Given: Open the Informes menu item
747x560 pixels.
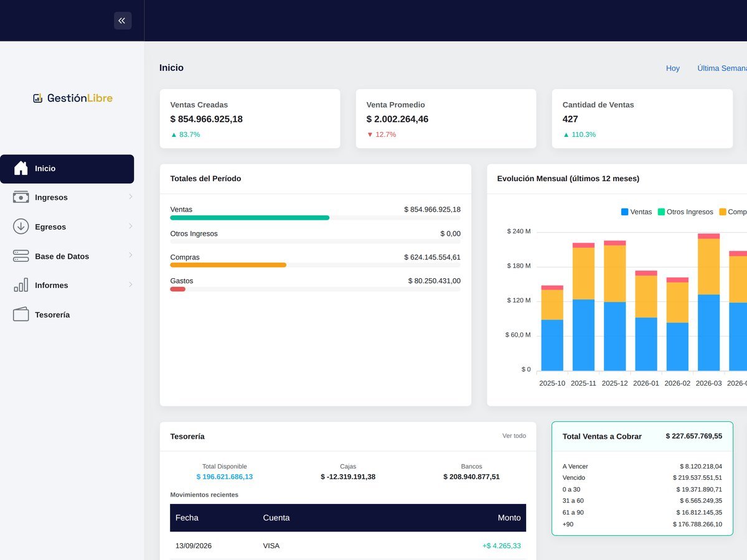Looking at the screenshot, I should click(67, 285).
